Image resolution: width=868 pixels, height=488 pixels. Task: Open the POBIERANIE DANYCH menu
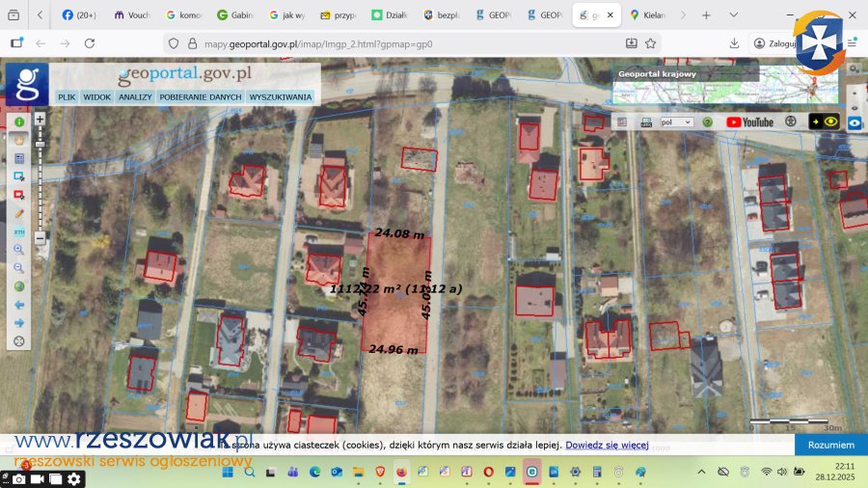201,97
